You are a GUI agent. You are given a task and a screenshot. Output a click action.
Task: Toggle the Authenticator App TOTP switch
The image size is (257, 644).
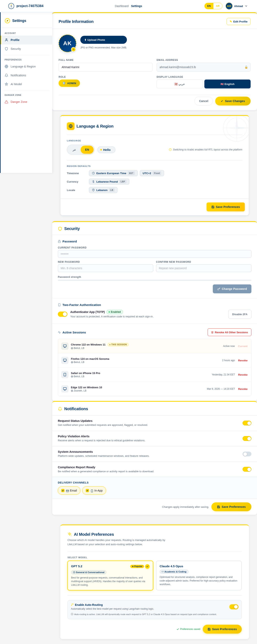coord(62,314)
